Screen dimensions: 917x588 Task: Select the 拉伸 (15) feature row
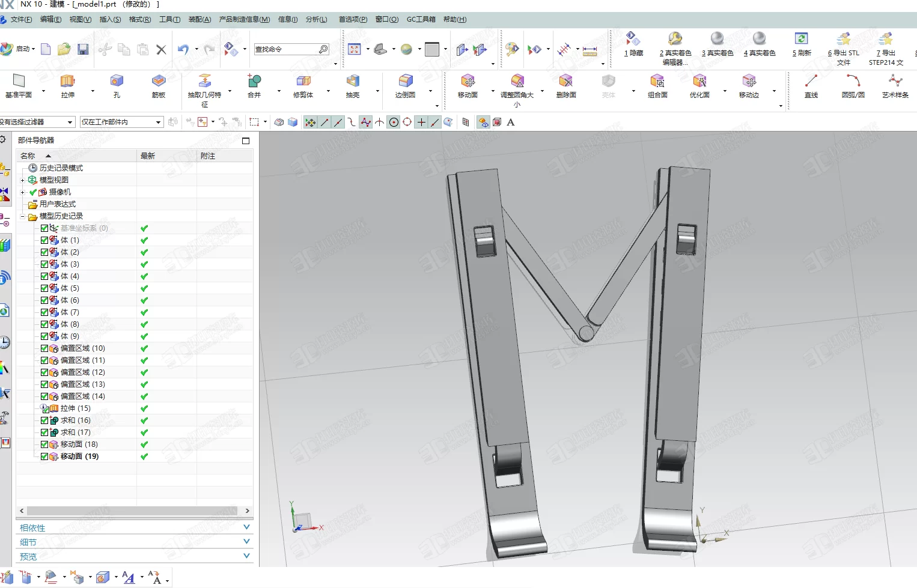[75, 408]
